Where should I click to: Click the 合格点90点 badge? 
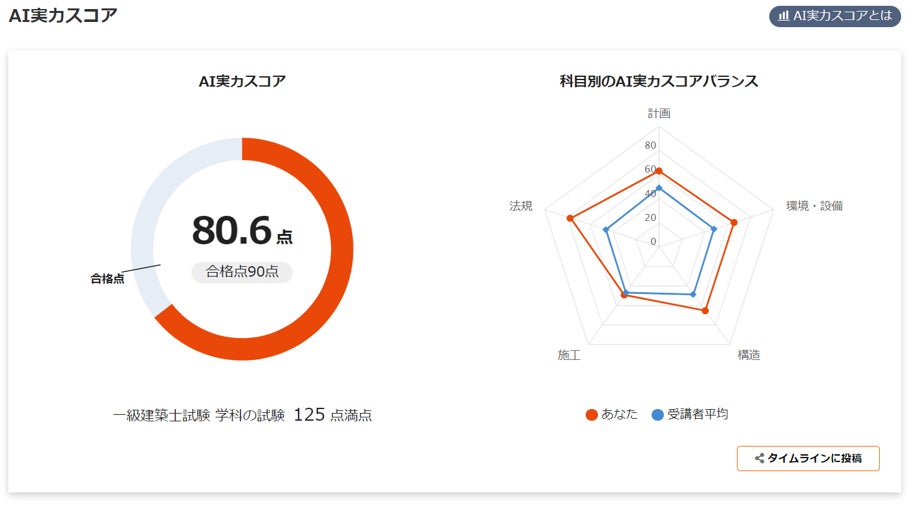tap(242, 271)
